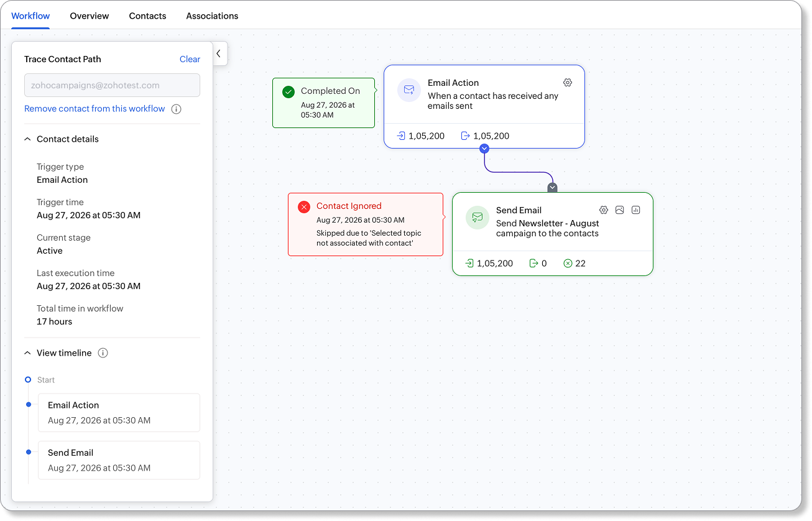Click the 'Active' current stage value
Viewport: 812px width, 521px height.
tap(50, 251)
